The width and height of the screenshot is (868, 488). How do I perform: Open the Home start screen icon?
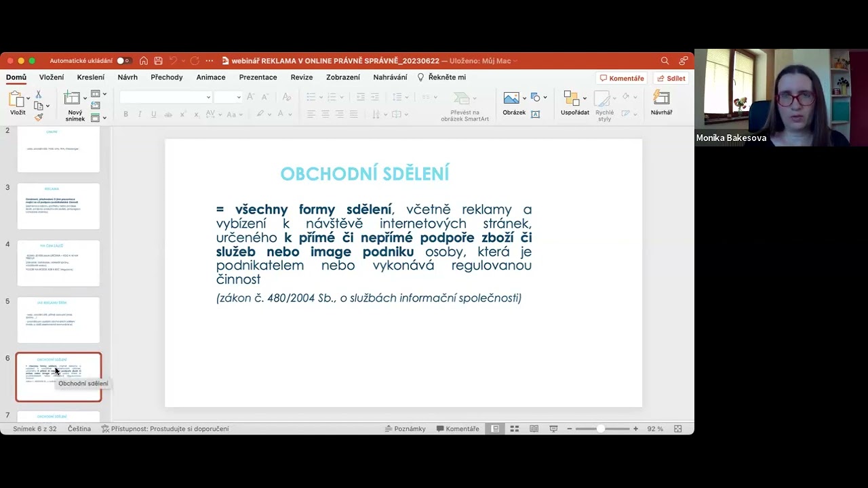point(144,61)
